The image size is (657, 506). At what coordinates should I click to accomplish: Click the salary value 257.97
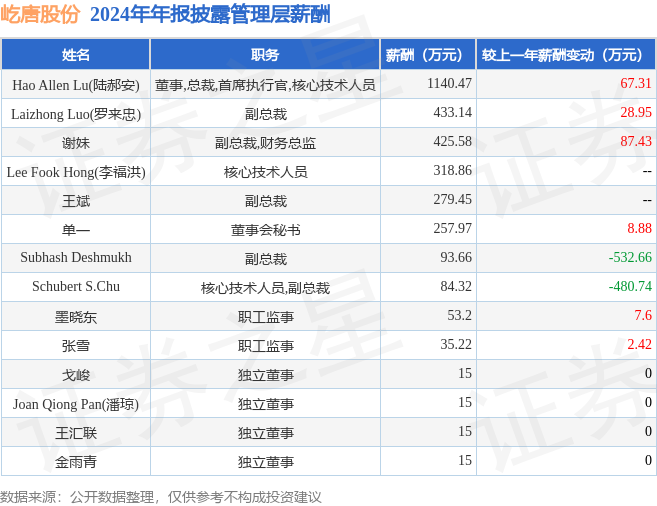coord(453,228)
